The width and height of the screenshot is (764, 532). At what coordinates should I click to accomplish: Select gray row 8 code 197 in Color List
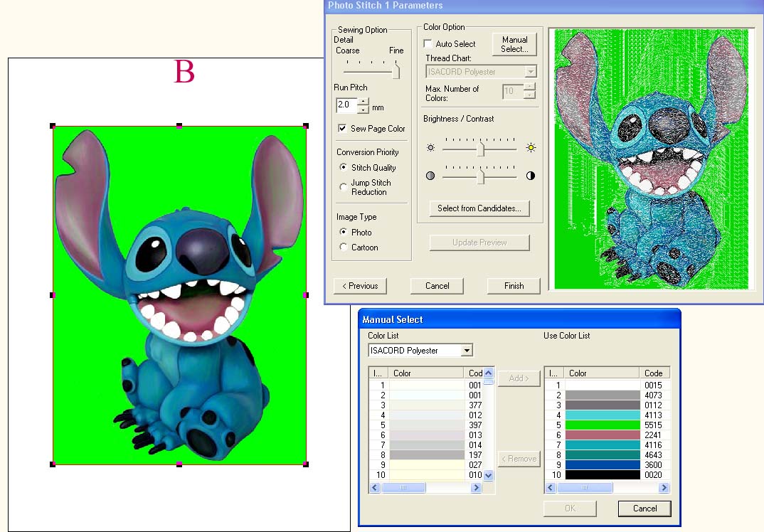[x=426, y=455]
